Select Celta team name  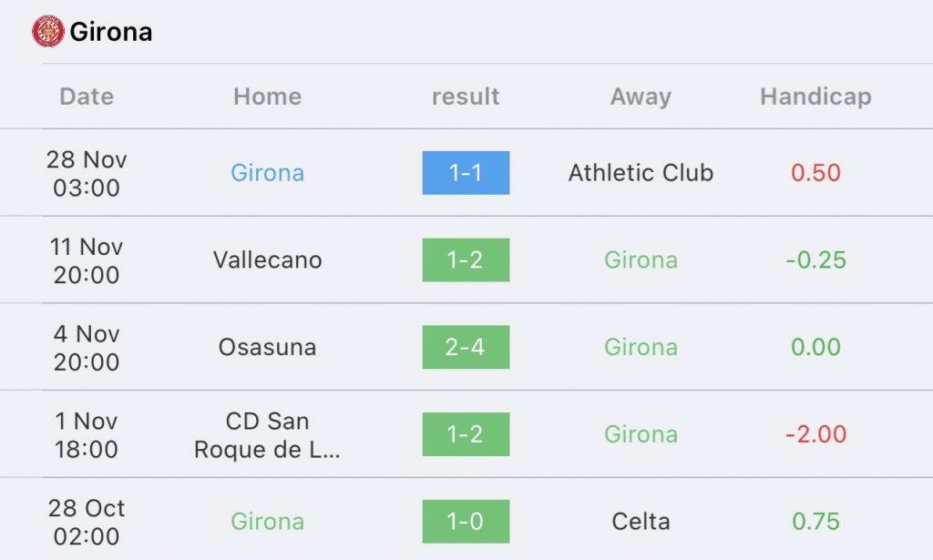click(x=641, y=522)
